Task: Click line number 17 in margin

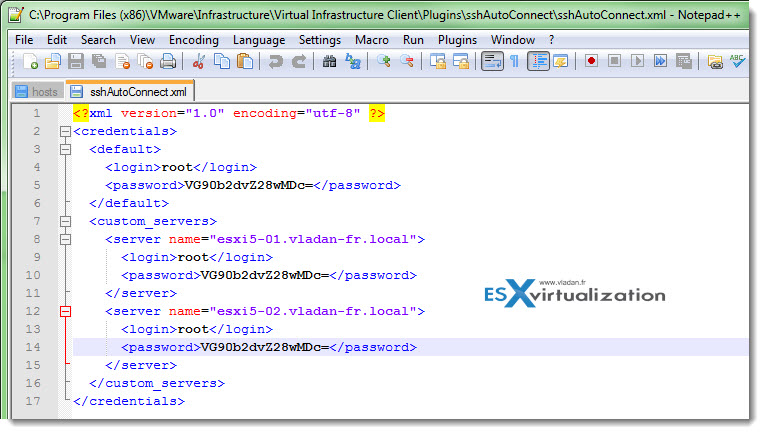Action: (33, 401)
